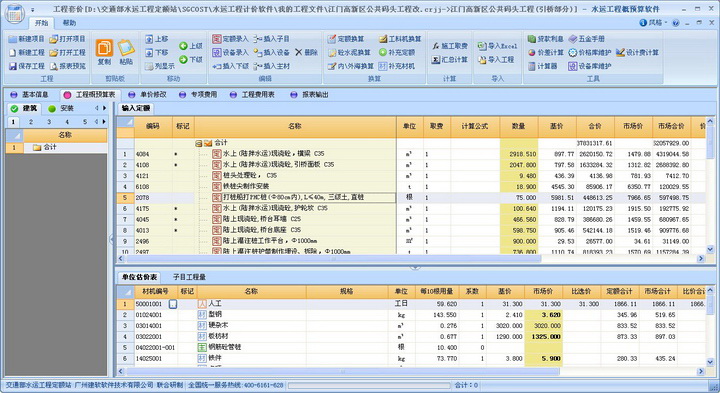
Task: Click the round application menu button
Action: pyautogui.click(x=14, y=13)
